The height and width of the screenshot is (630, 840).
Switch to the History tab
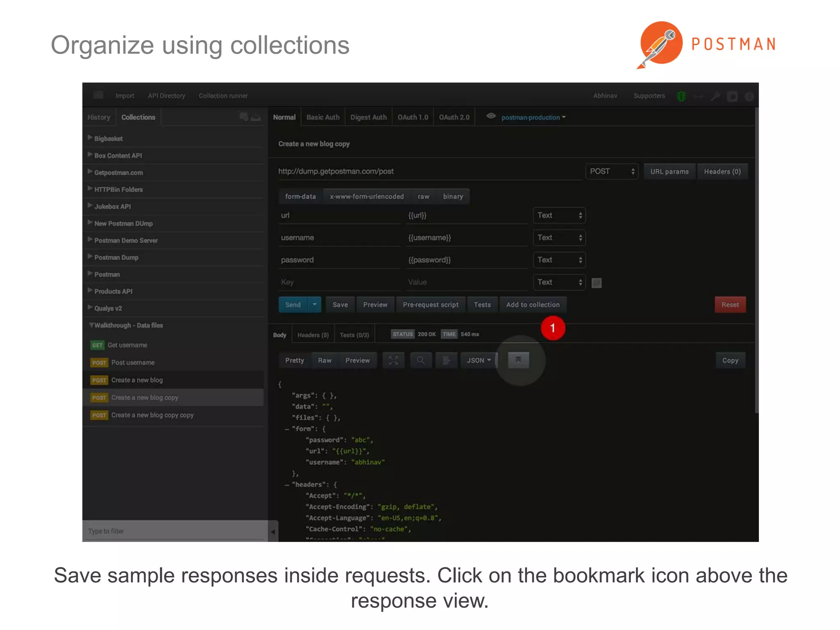tap(99, 117)
